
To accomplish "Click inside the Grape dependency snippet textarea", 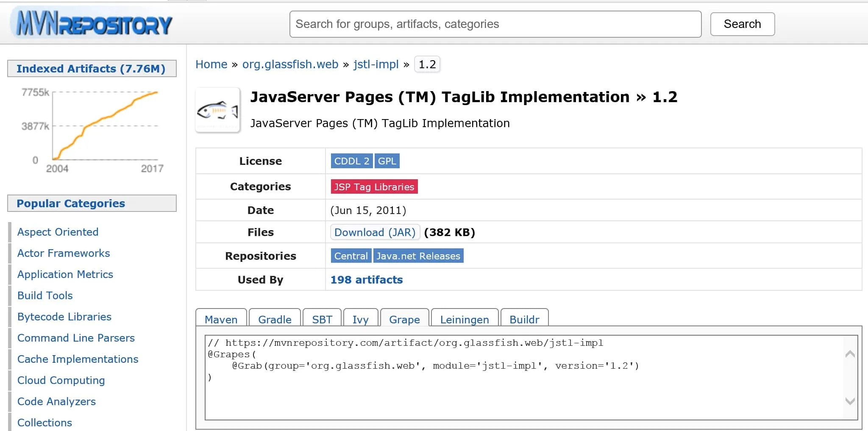I will tap(531, 378).
